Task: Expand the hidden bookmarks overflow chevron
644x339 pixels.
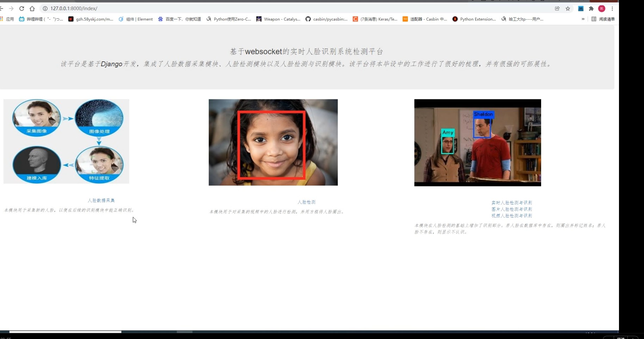Action: coord(583,19)
